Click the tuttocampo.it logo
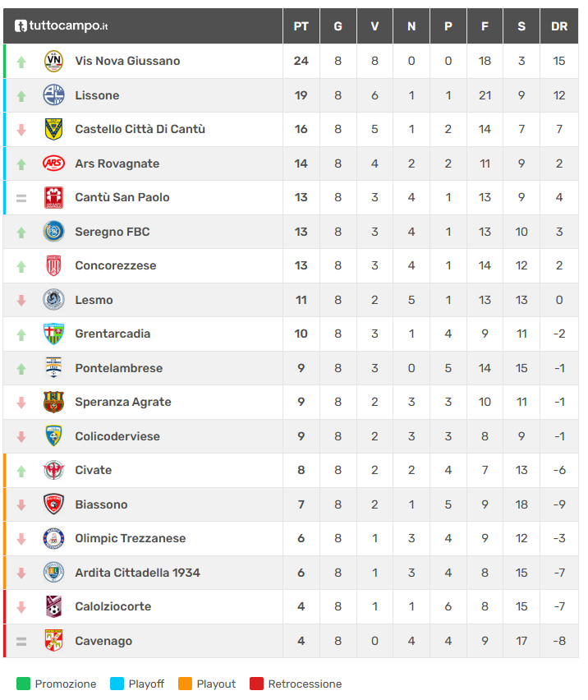The height and width of the screenshot is (700, 588). (62, 26)
